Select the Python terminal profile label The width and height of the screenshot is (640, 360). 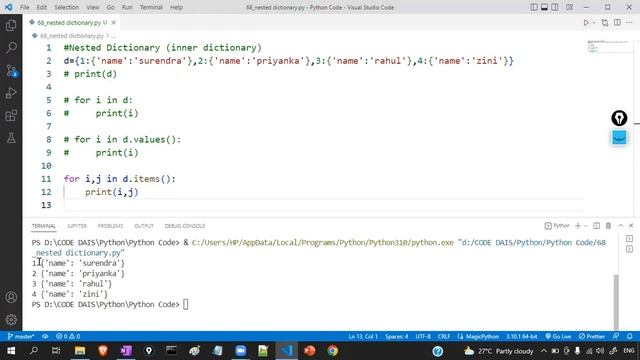(x=557, y=226)
